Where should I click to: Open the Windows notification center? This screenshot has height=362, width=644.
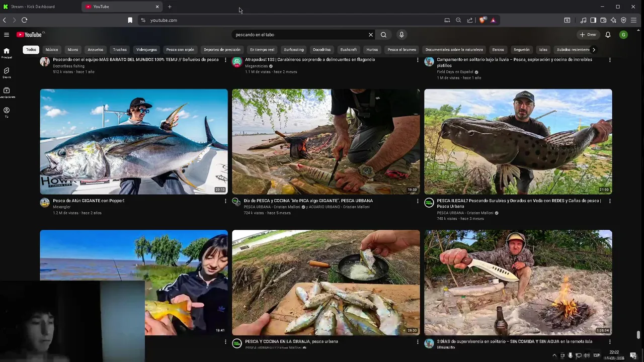pos(633,355)
